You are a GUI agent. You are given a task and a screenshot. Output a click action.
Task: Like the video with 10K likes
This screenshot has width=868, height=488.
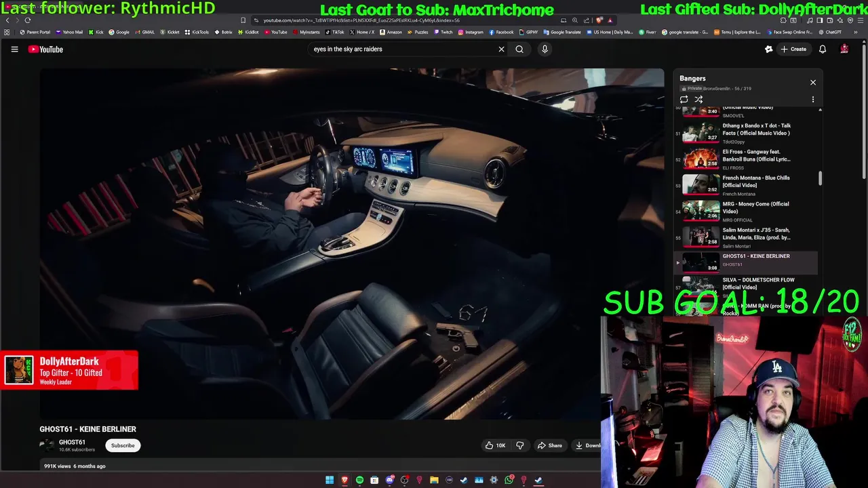point(495,445)
